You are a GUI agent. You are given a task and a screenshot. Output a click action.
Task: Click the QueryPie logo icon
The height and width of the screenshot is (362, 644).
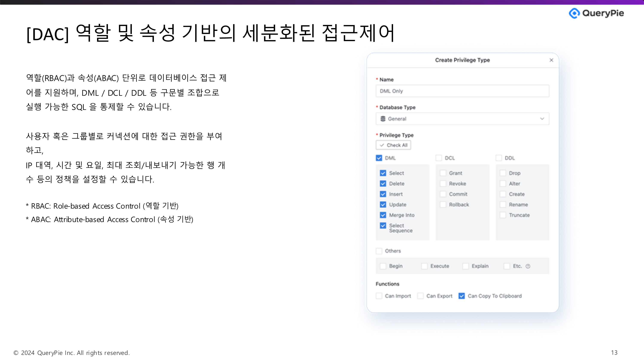click(574, 13)
